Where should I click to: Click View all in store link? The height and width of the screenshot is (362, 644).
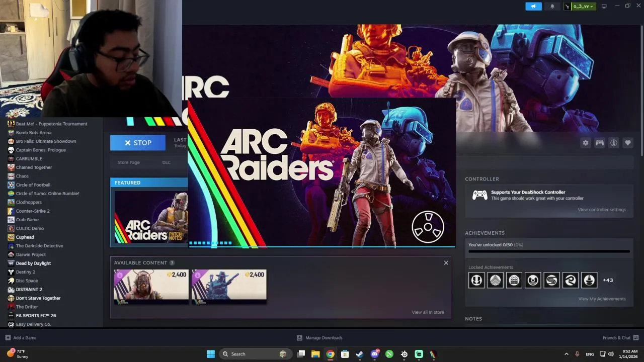pyautogui.click(x=428, y=312)
